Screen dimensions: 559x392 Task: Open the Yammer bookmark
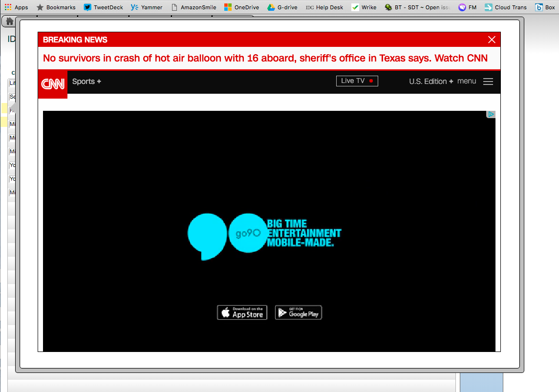point(146,7)
